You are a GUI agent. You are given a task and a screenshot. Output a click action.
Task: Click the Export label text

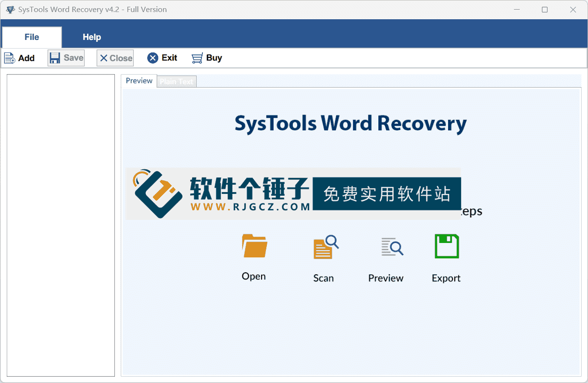[446, 278]
